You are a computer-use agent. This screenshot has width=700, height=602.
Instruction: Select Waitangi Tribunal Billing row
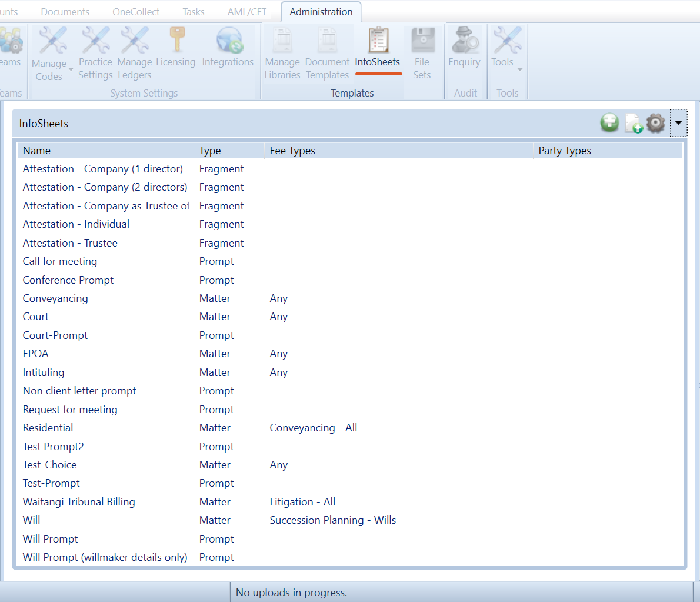coord(350,502)
